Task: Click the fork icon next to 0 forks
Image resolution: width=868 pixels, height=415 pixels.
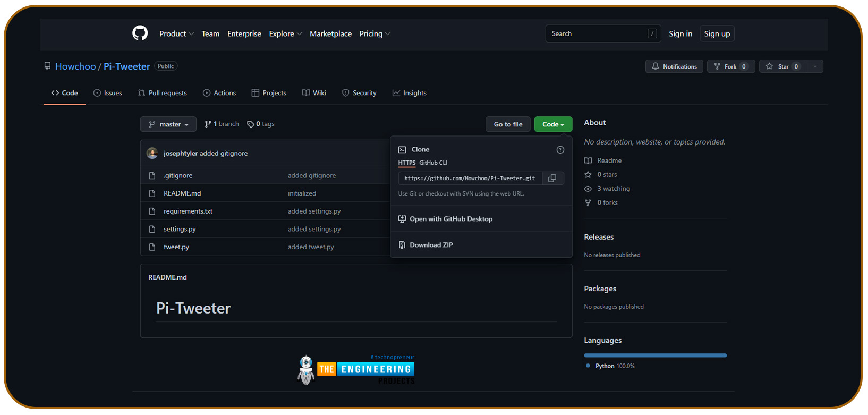Action: point(588,203)
